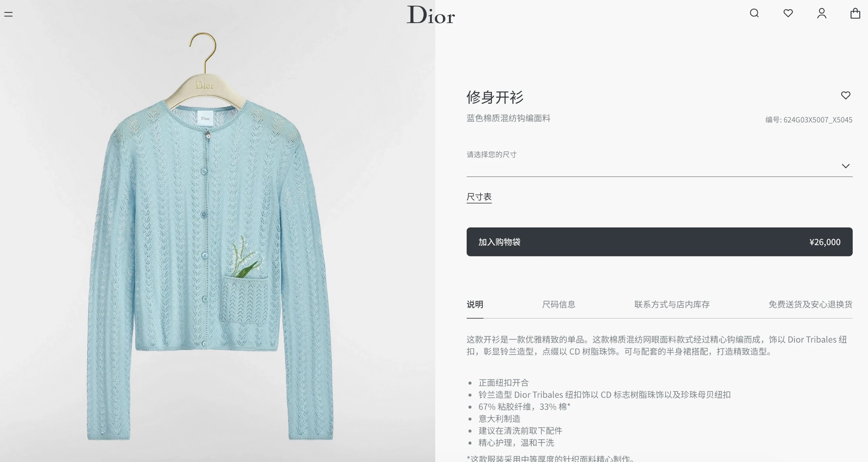Select the 说明 description tab
This screenshot has width=868, height=462.
tap(475, 304)
